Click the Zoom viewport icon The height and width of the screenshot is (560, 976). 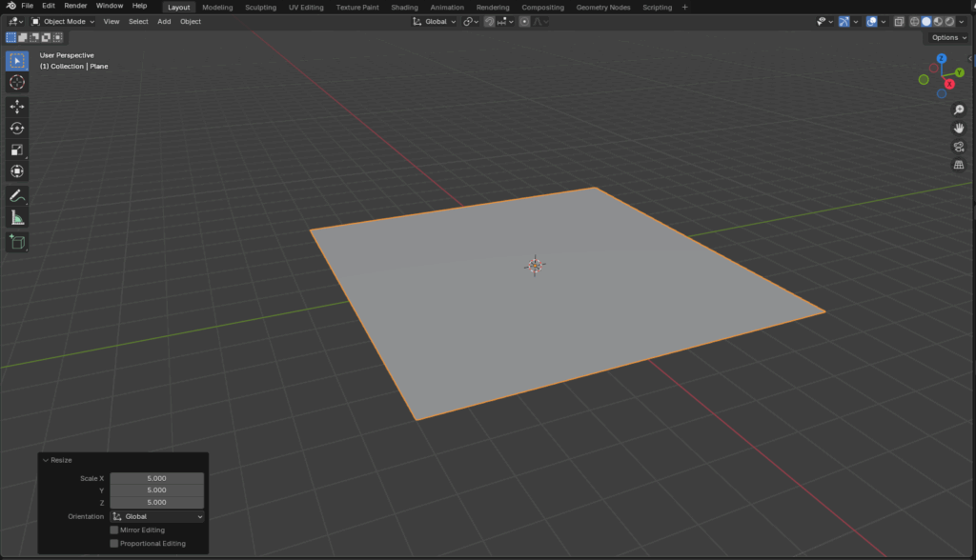959,110
